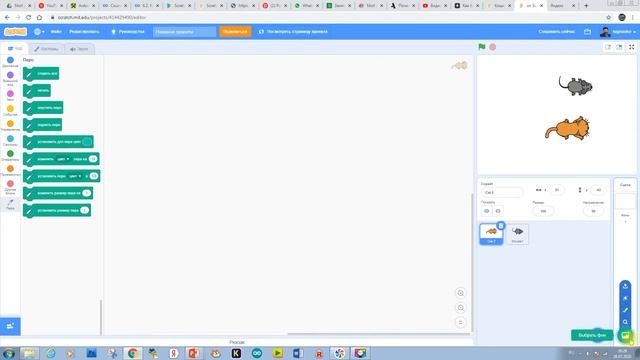The width and height of the screenshot is (640, 360).
Task: Hide the sprite with crossed-eye button
Action: click(498, 211)
